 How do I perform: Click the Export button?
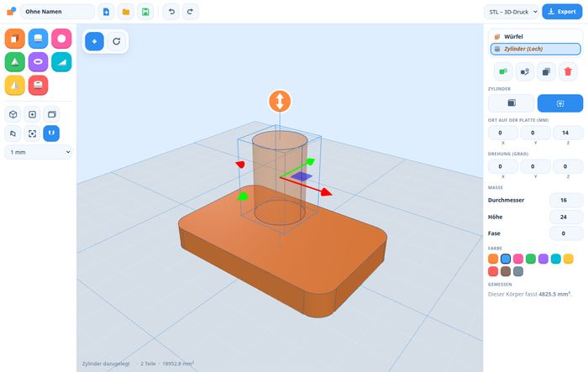coord(562,12)
